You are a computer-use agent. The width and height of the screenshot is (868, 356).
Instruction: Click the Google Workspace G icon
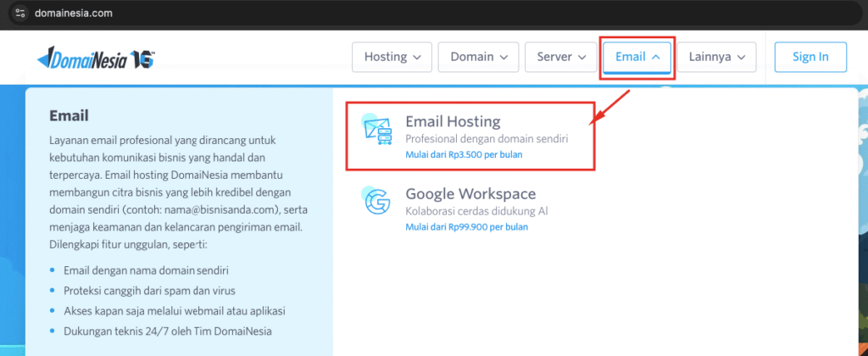(377, 201)
